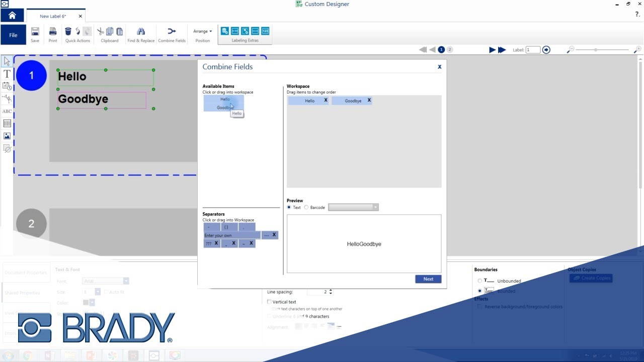This screenshot has width=644, height=362.
Task: Open the help question mark
Action: [x=637, y=15]
